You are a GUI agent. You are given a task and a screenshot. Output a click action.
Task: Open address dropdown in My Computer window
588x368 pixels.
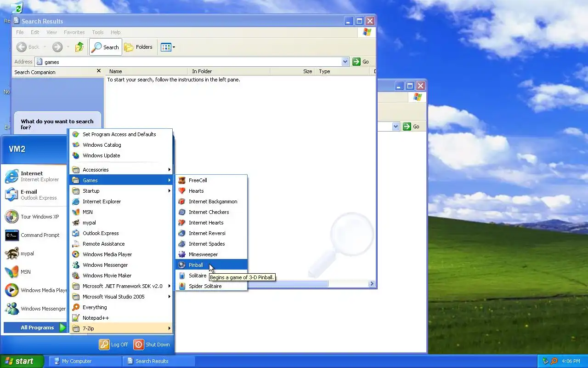click(396, 126)
